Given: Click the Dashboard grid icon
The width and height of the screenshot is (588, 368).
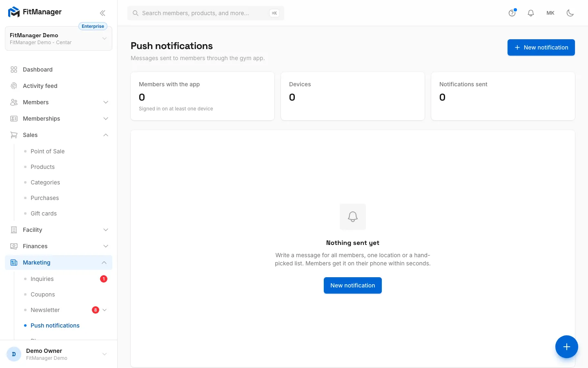Looking at the screenshot, I should click(x=14, y=70).
